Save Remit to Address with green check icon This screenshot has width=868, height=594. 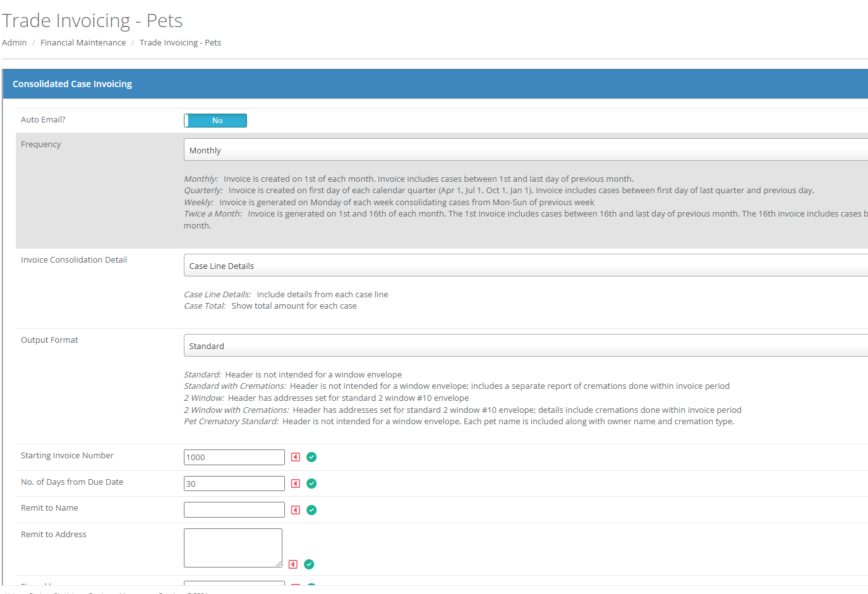pyautogui.click(x=309, y=564)
